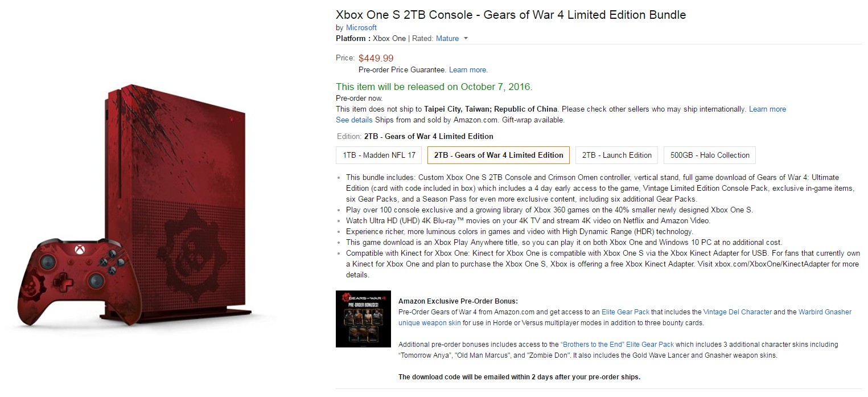Select 2TB - Gears of War 4 Limited Edition

point(498,155)
